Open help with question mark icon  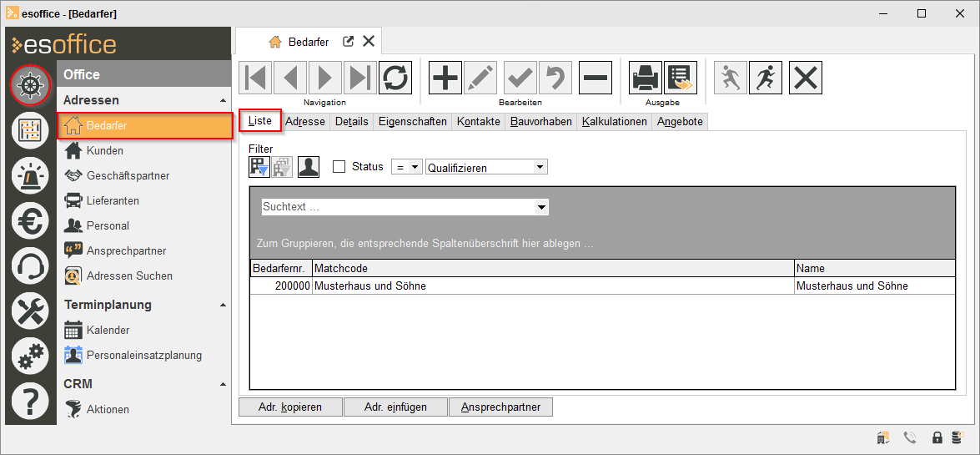29,402
